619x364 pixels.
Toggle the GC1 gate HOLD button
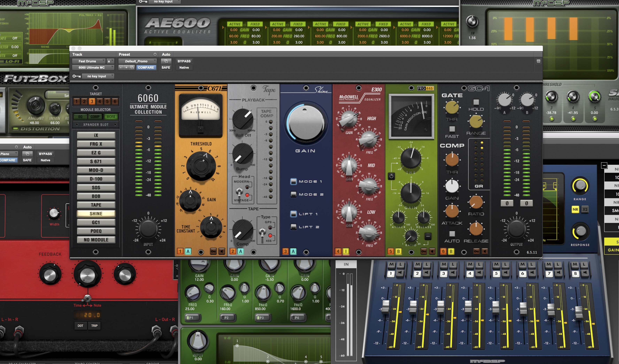[476, 102]
